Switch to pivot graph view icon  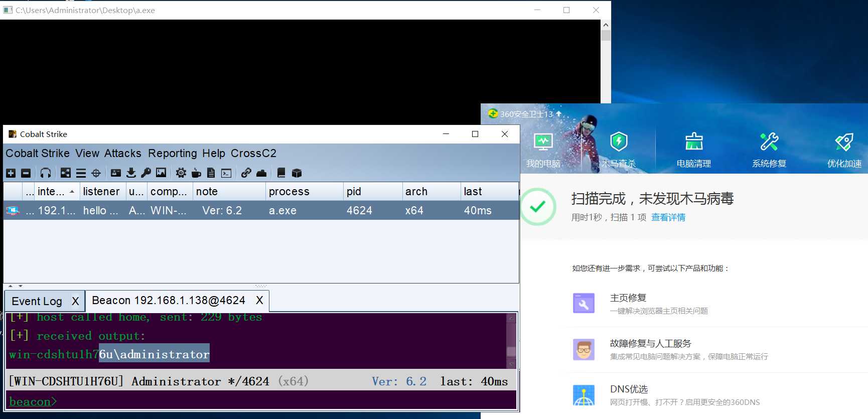coord(66,173)
